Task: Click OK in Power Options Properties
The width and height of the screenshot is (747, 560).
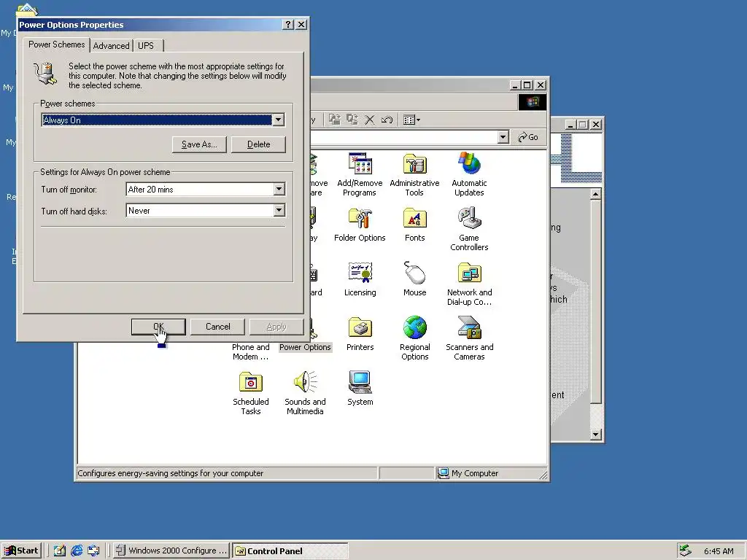Action: tap(158, 327)
